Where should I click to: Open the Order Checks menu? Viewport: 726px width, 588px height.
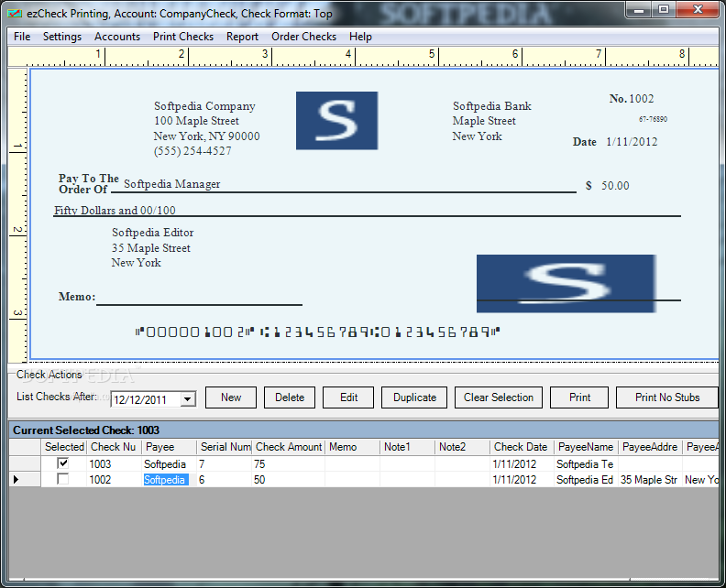coord(303,37)
